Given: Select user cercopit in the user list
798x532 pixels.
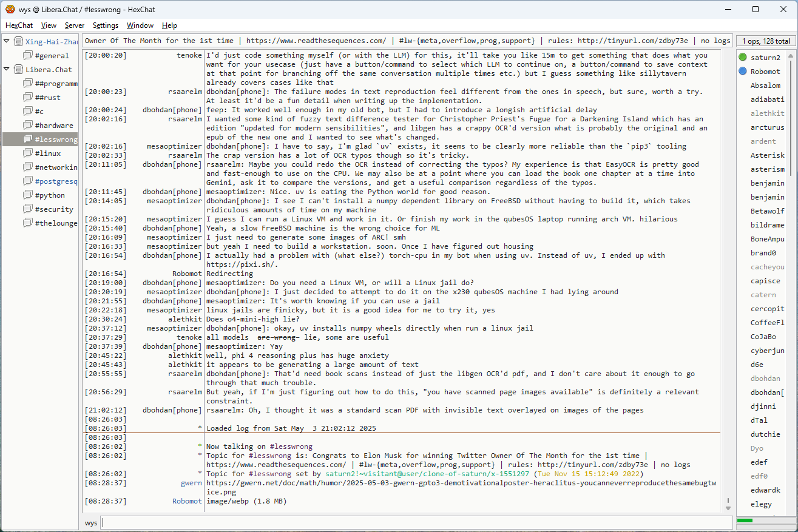Looking at the screenshot, I should [767, 309].
